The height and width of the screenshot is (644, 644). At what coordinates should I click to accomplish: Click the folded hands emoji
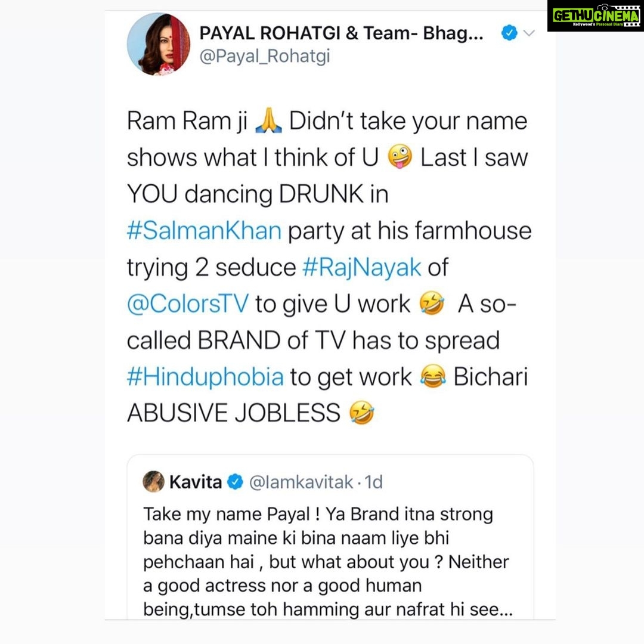[268, 122]
